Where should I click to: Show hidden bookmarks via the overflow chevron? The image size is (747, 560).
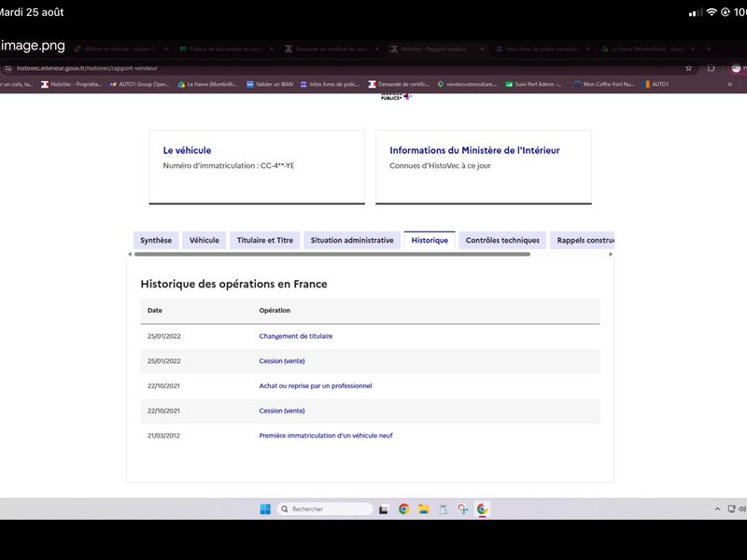[729, 84]
